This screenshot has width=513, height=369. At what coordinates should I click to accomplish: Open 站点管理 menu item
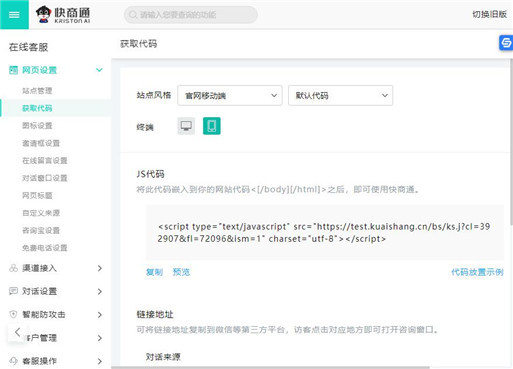click(x=37, y=91)
